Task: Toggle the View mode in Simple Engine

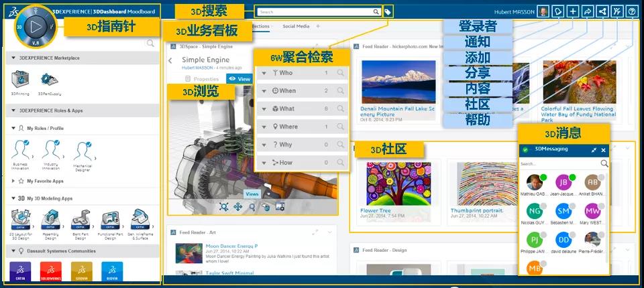Action: [x=239, y=78]
